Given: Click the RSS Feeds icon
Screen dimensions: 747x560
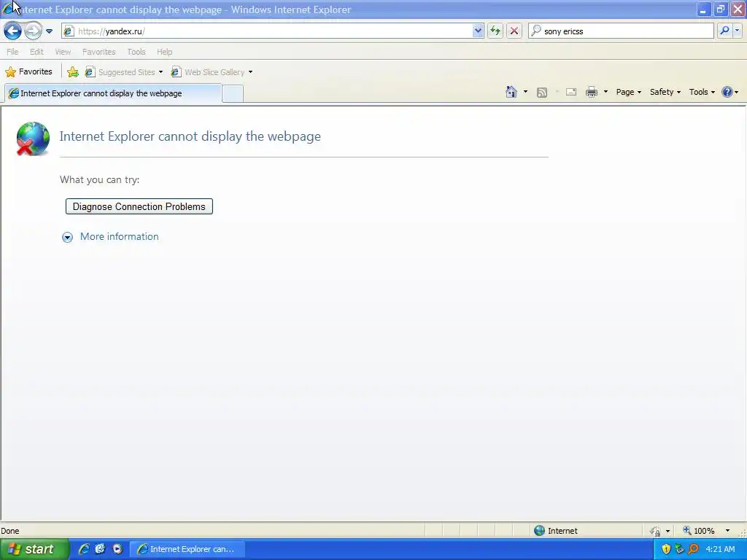Looking at the screenshot, I should pos(542,93).
